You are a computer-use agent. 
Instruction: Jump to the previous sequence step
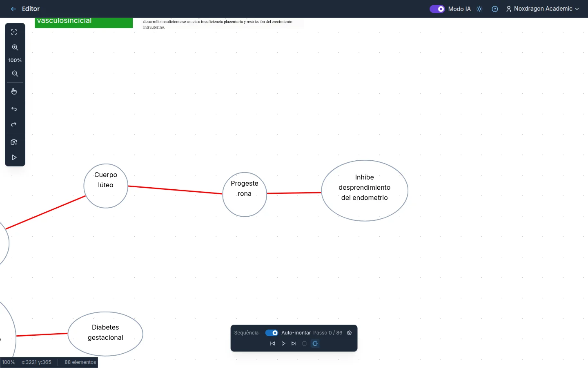(x=273, y=343)
